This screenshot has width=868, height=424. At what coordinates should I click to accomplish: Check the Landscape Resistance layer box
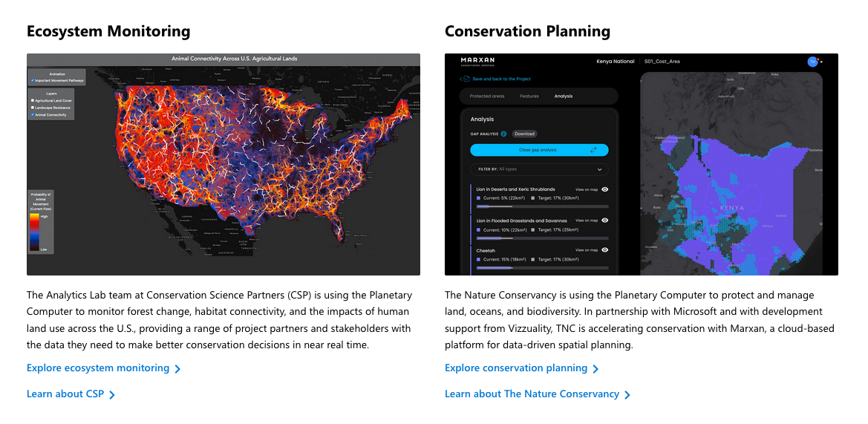point(33,108)
